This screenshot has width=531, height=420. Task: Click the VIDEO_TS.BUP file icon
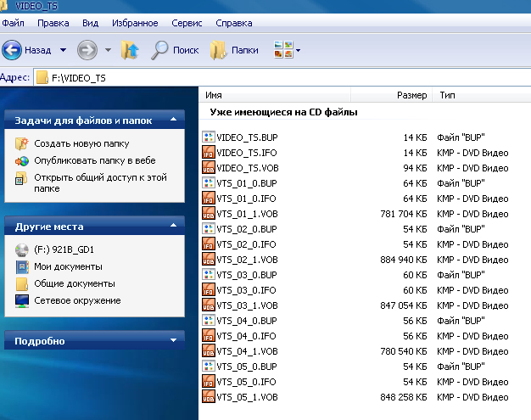209,137
